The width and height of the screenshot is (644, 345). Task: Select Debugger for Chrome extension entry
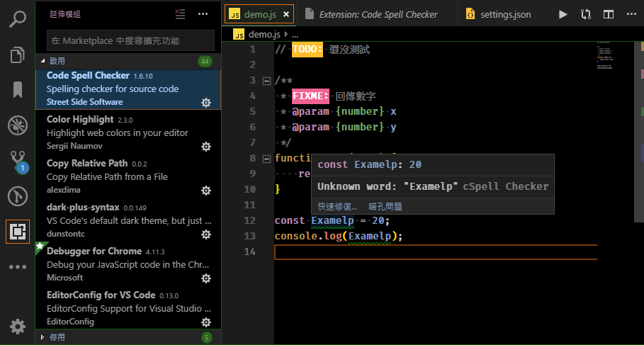click(x=128, y=264)
